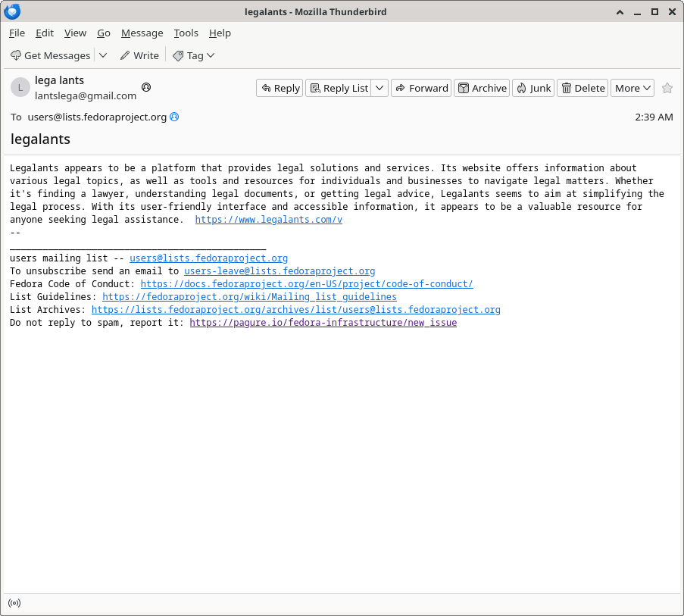Click the contact icon next to lantslega@gmail.com
The image size is (684, 616).
click(146, 87)
